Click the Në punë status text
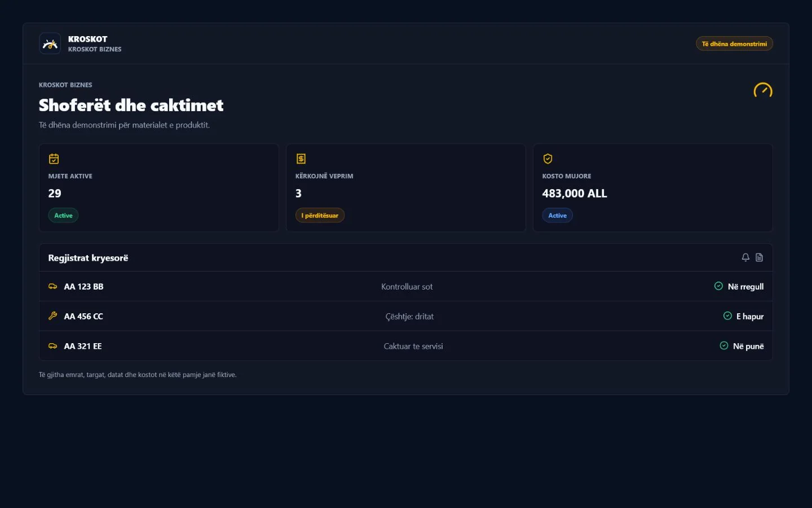 coord(748,347)
